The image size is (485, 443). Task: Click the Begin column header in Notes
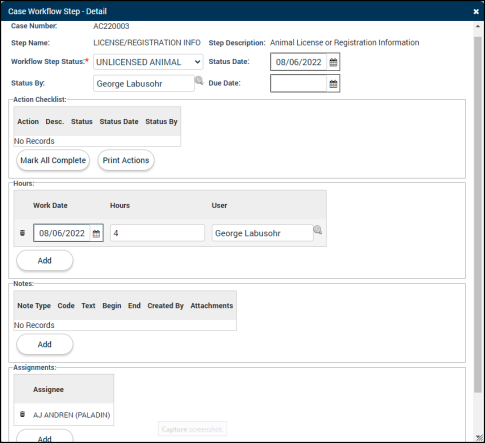click(112, 306)
